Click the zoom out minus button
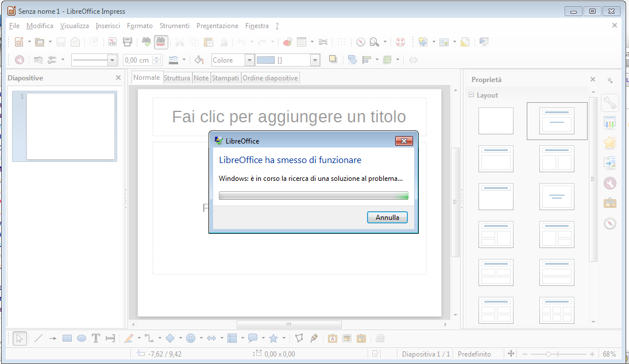The width and height of the screenshot is (629, 364). pos(524,354)
